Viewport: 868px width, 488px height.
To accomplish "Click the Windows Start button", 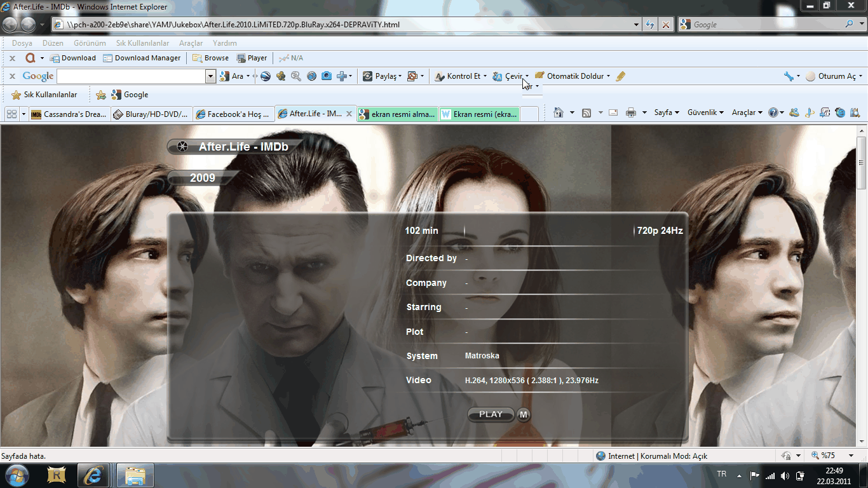I will point(17,475).
